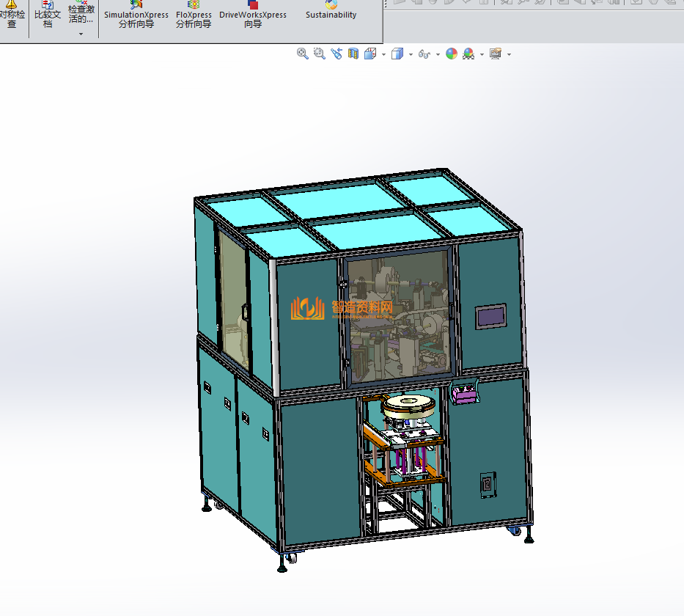The width and height of the screenshot is (684, 616).
Task: Click the Display Style box icon
Action: pos(397,54)
